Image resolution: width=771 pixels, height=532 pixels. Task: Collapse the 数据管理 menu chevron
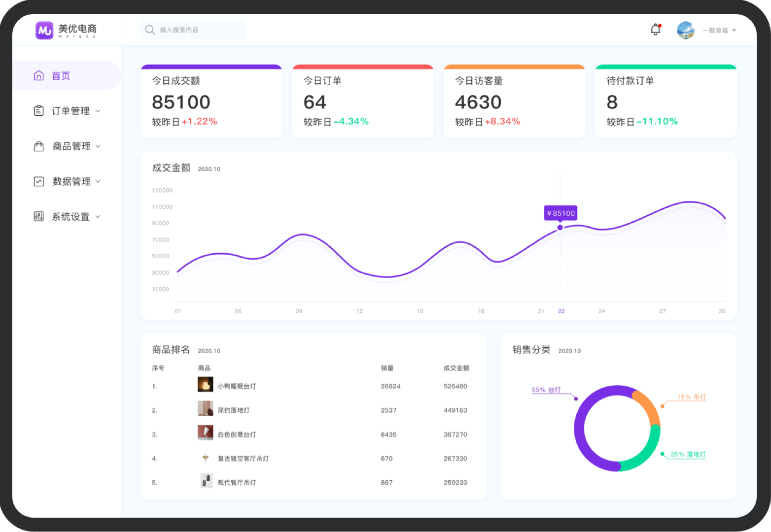tap(98, 182)
